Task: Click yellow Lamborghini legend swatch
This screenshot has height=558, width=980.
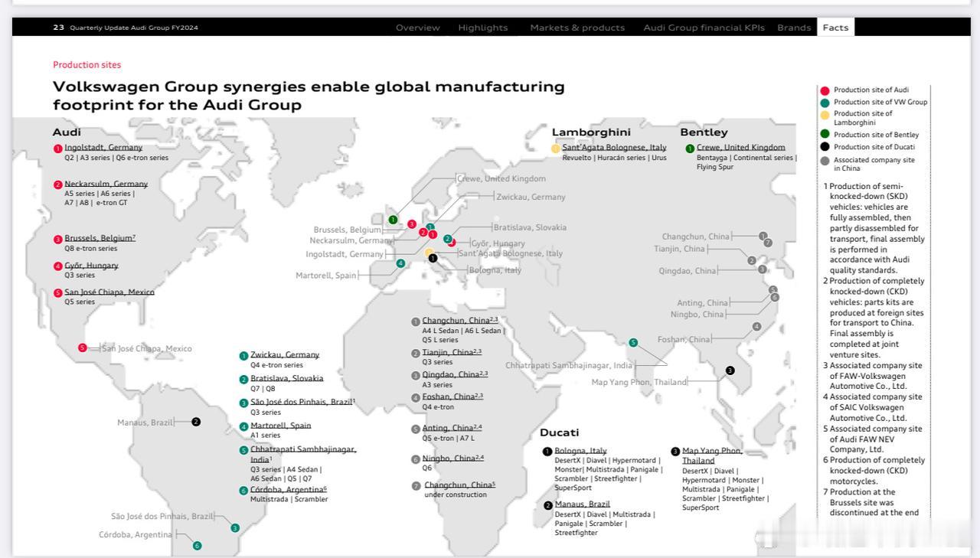Action: pos(825,116)
